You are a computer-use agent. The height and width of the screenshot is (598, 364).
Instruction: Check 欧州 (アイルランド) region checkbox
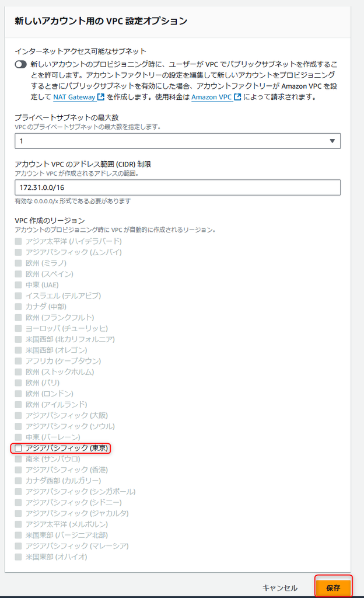[18, 404]
